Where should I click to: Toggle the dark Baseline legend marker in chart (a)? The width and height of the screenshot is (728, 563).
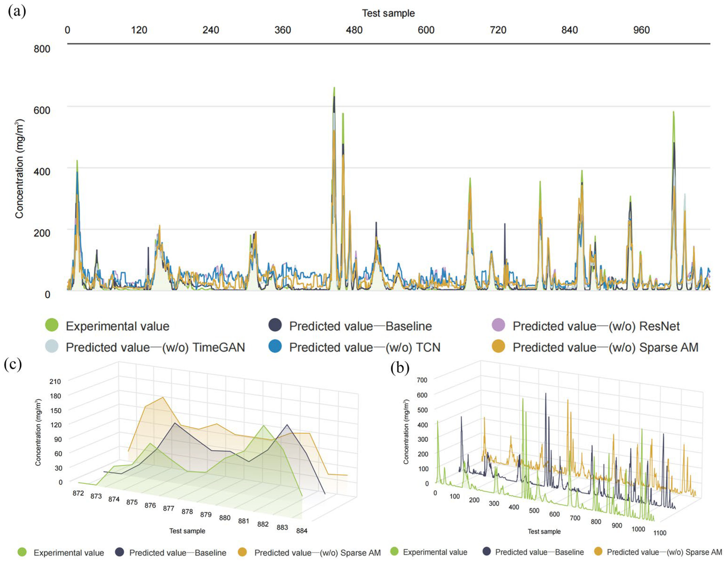pyautogui.click(x=275, y=325)
